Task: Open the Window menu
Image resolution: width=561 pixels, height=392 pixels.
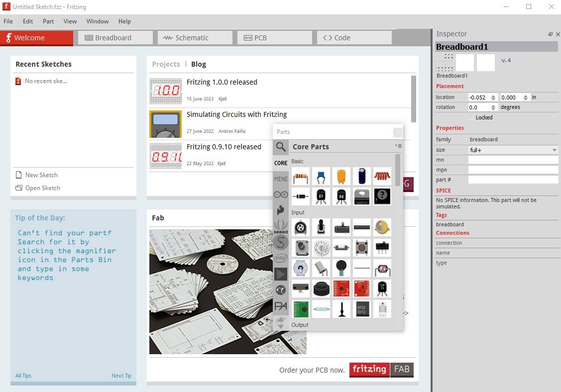Action: [x=98, y=21]
